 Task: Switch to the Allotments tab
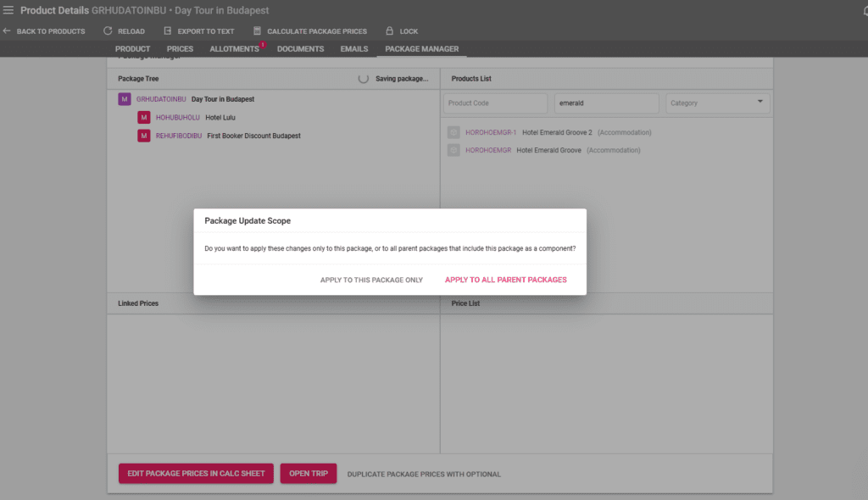(x=233, y=48)
